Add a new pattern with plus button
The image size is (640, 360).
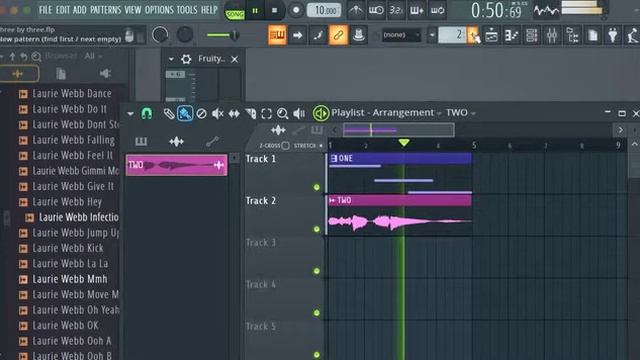click(x=473, y=35)
